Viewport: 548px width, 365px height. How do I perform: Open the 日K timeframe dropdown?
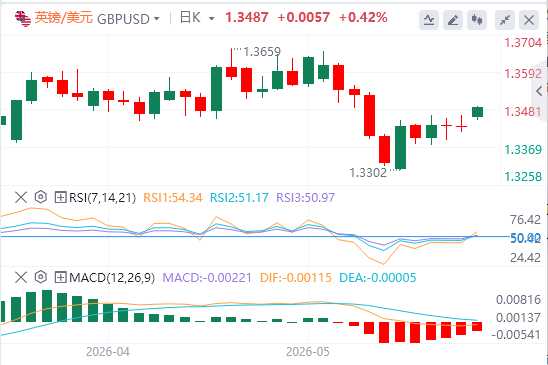pos(197,18)
